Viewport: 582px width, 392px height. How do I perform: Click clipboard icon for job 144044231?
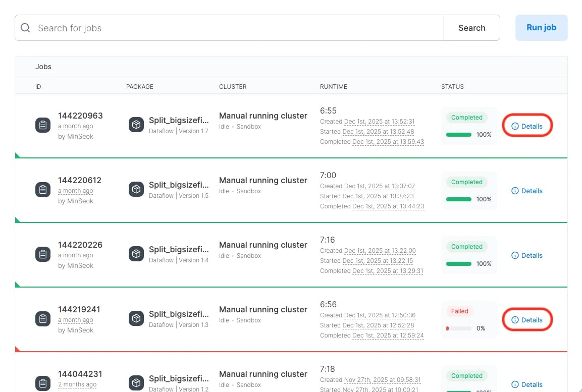[x=43, y=383]
